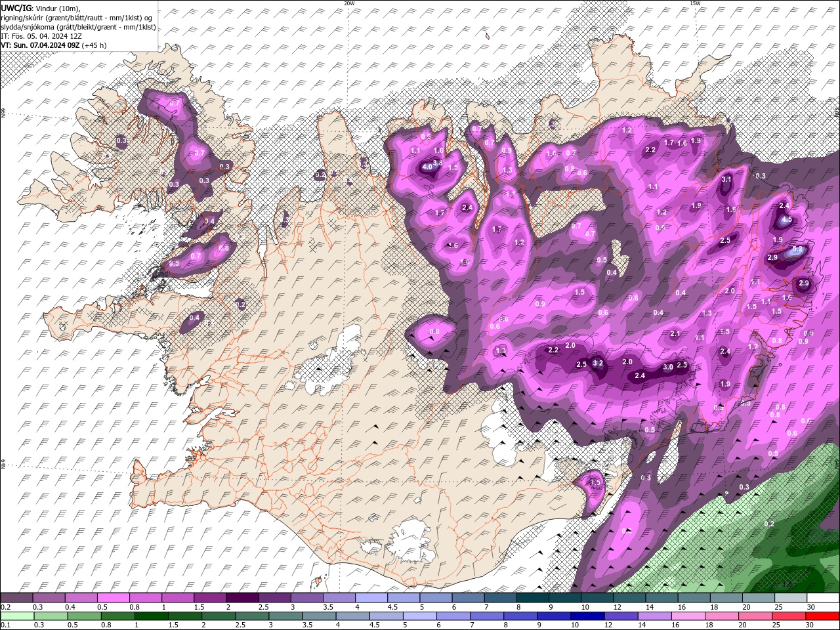The height and width of the screenshot is (630, 840).
Task: Select the bright red 30 swatch, bottom legend row
Action: point(823,616)
